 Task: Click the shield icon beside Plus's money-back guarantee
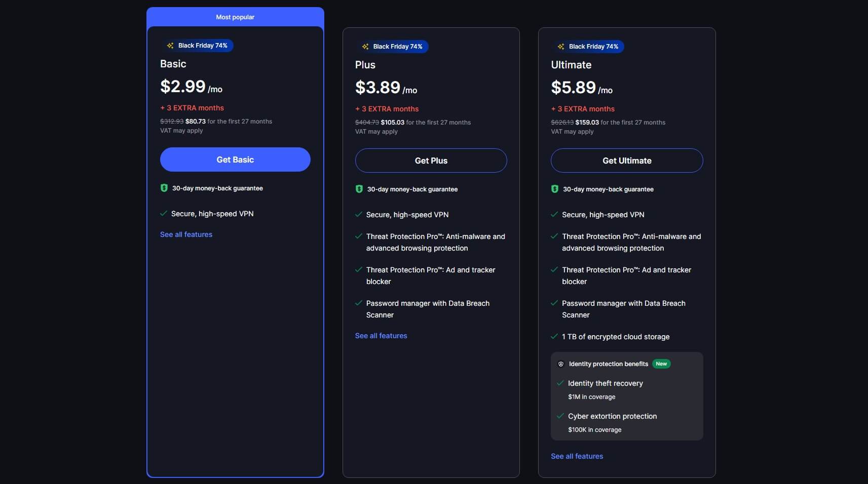359,189
